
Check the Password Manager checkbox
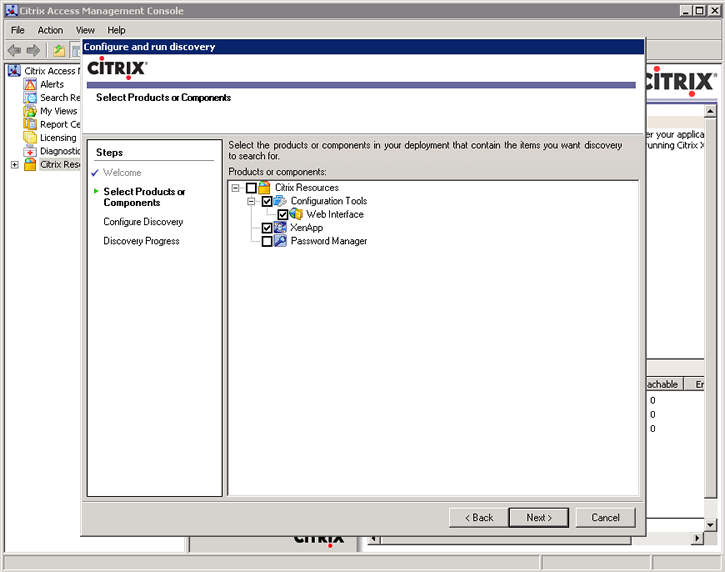click(267, 241)
